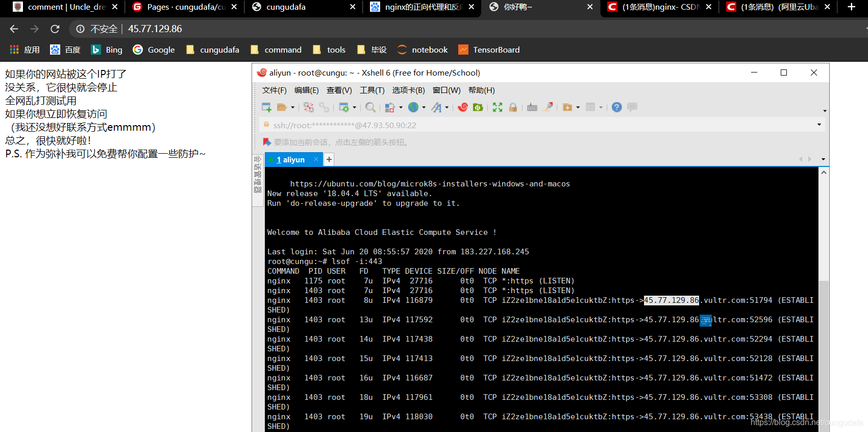Click the red swirl Xshell icon in toolbar
This screenshot has width=868, height=432.
(463, 107)
